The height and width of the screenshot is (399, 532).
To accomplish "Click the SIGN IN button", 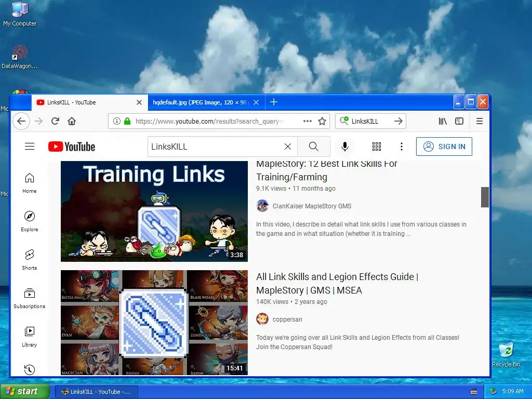I will (x=444, y=147).
